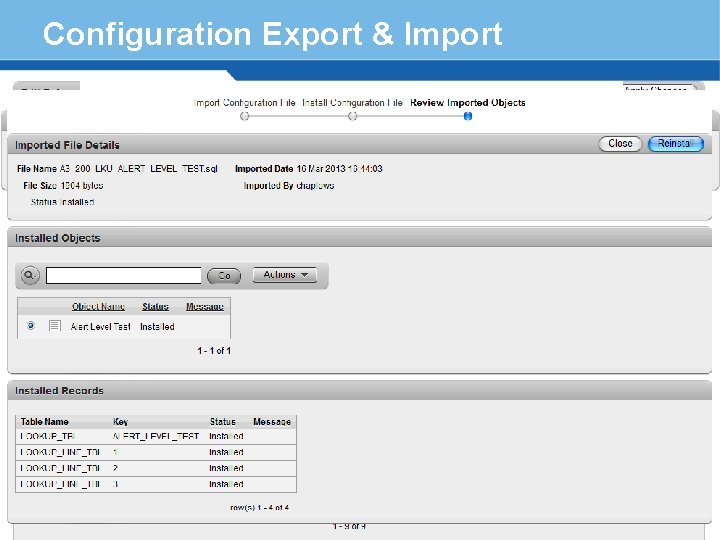Screen dimensions: 720x540
Task: Sort by the Message column header link
Action: (x=205, y=306)
